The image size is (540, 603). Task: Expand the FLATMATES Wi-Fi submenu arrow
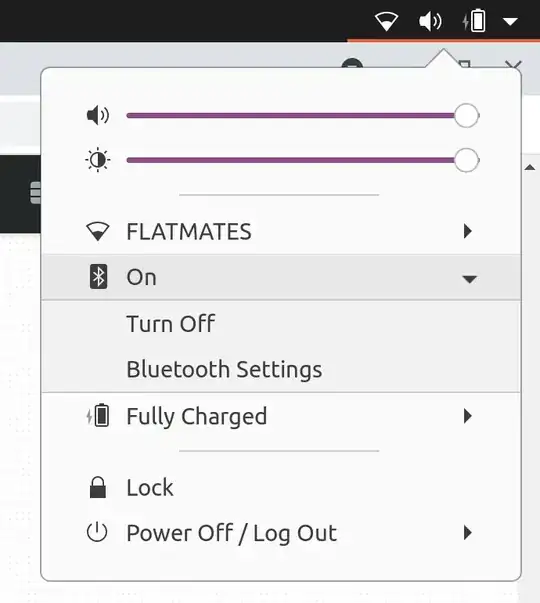click(x=468, y=231)
